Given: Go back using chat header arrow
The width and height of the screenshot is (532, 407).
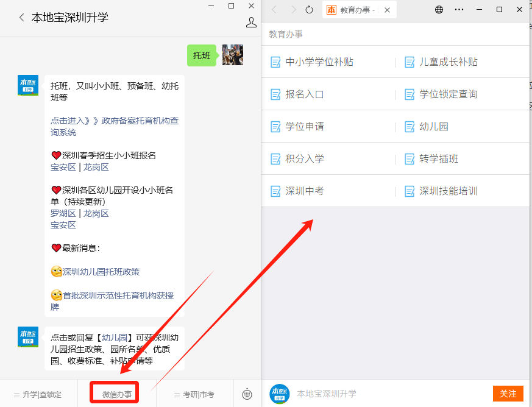Looking at the screenshot, I should [x=22, y=17].
